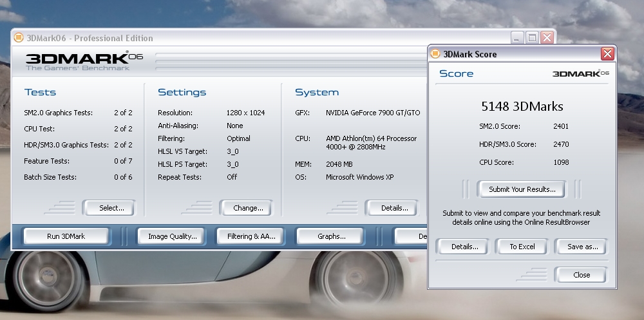This screenshot has width=644, height=320.
Task: Open Details... in the Score dialog
Action: point(462,247)
